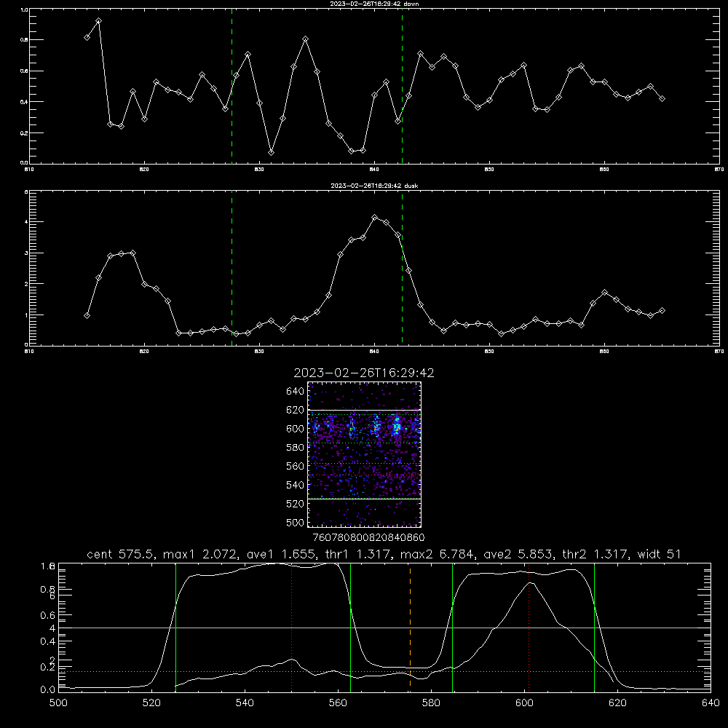728x728 pixels.
Task: Click the y-axis label 600 beside the image
Action: [x=296, y=429]
